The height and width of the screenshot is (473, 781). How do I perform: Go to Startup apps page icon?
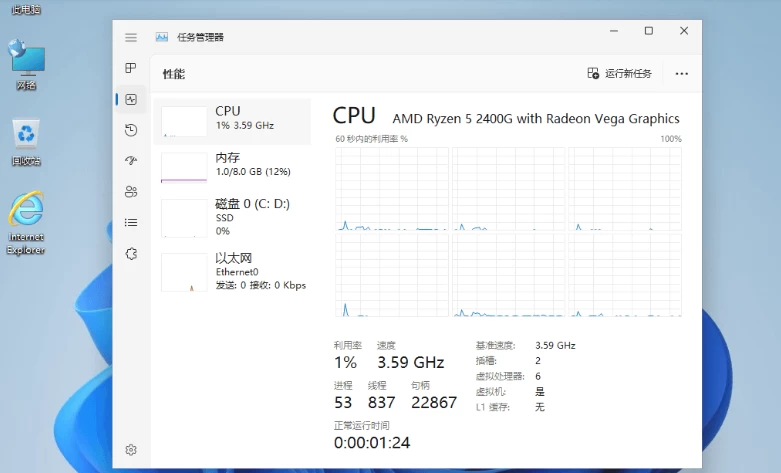pyautogui.click(x=130, y=161)
